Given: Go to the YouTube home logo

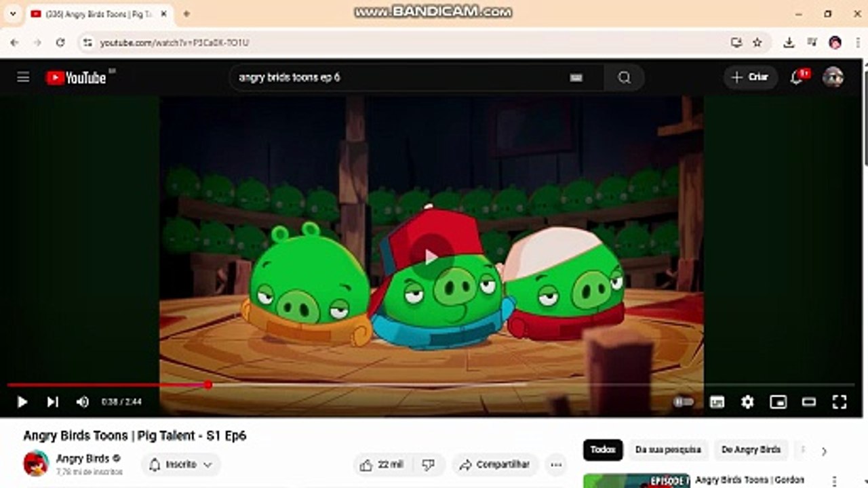Looking at the screenshot, I should [x=76, y=77].
